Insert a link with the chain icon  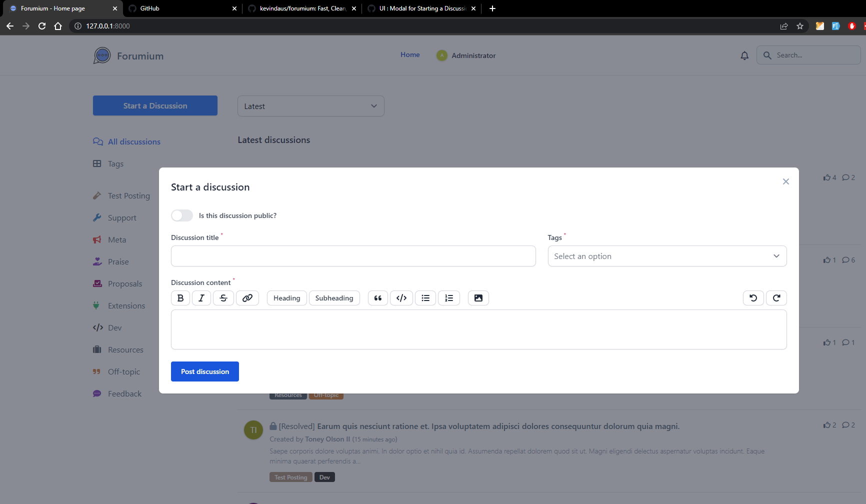pos(247,298)
